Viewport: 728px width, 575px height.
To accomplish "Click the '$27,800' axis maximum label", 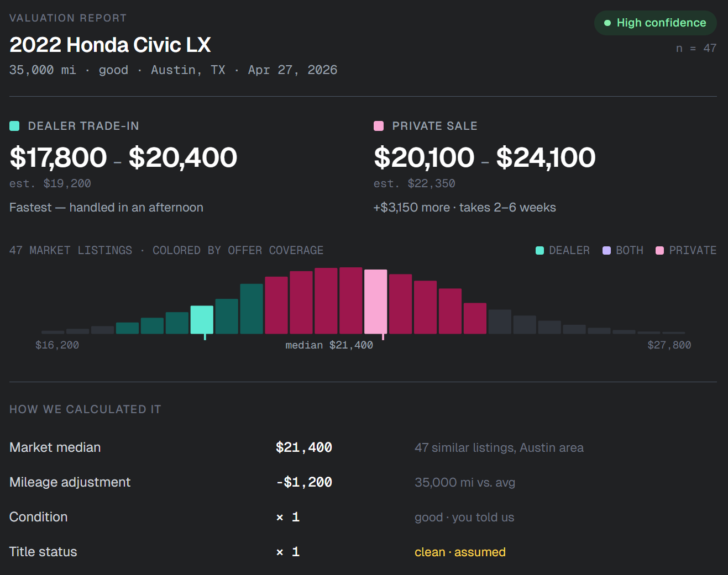I will tap(669, 345).
